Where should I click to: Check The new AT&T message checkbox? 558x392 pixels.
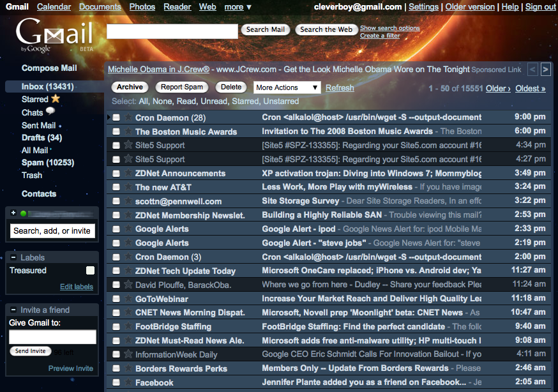[x=116, y=187]
